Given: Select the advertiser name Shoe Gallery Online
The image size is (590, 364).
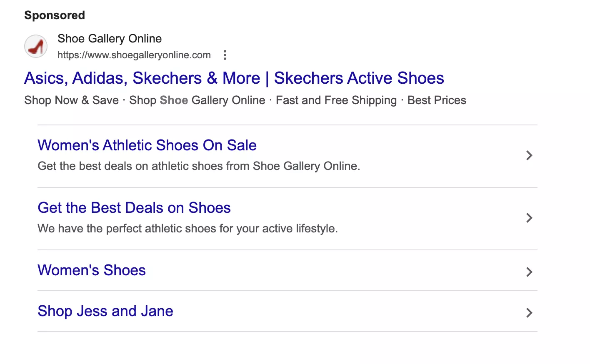Looking at the screenshot, I should point(109,38).
